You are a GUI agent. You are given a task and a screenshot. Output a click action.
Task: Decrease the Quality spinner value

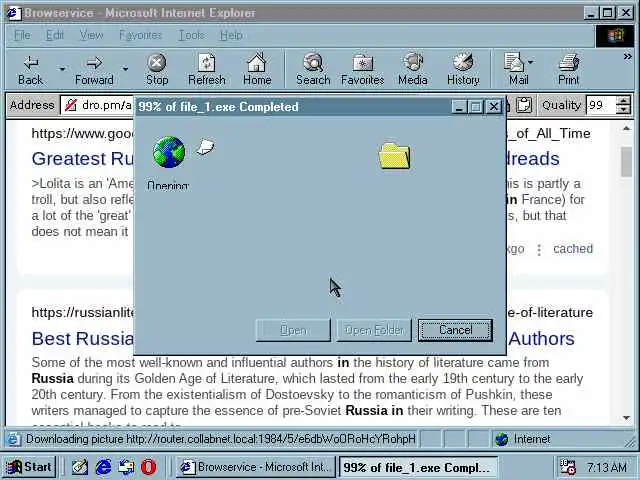click(x=623, y=110)
